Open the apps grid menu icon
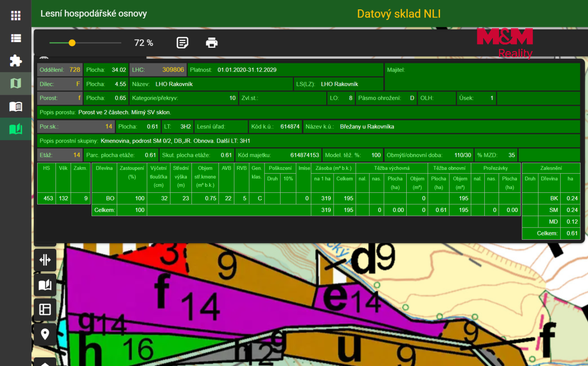Image resolution: width=588 pixels, height=366 pixels. tap(16, 16)
